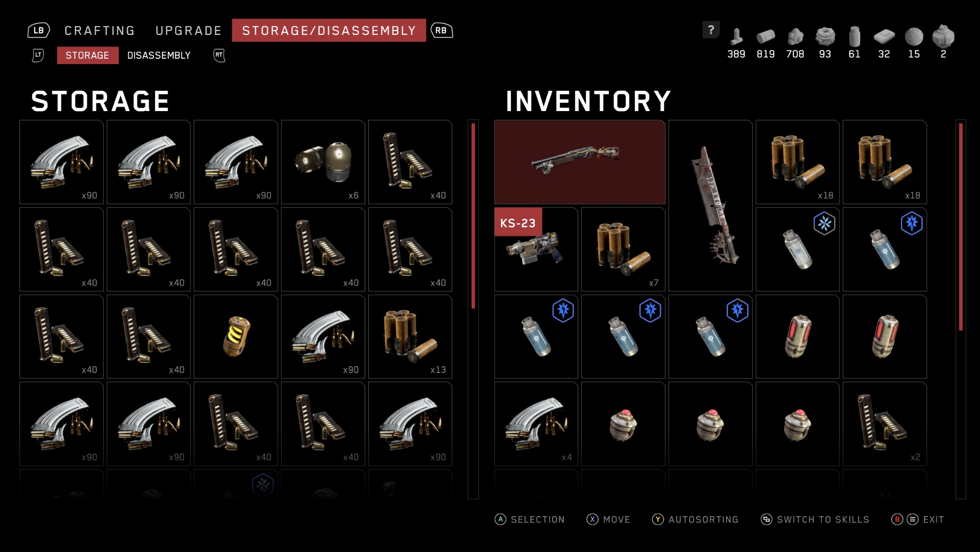Select the Storage sub-tab
This screenshot has width=980, height=552.
click(87, 55)
